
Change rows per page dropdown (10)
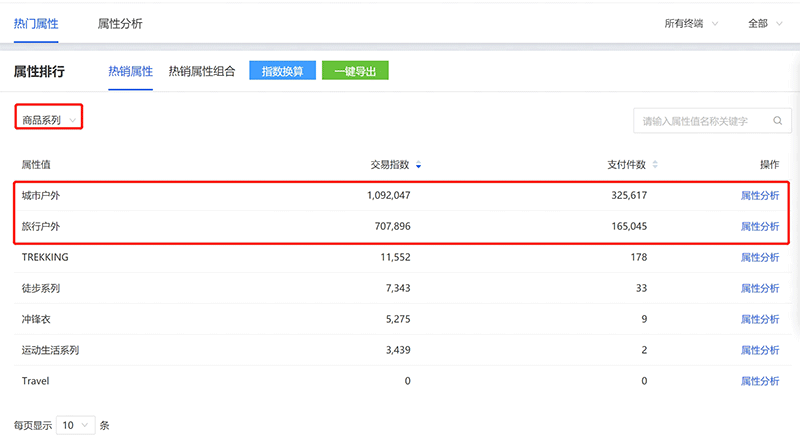[x=76, y=425]
